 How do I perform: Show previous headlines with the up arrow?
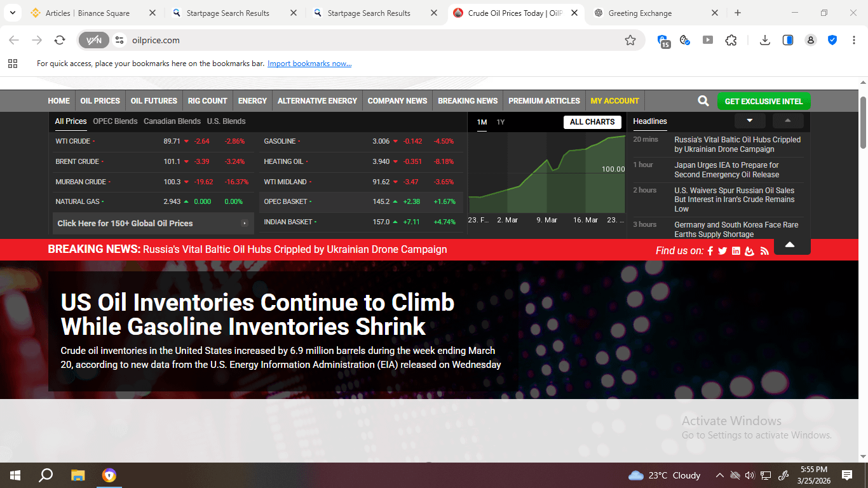click(788, 121)
